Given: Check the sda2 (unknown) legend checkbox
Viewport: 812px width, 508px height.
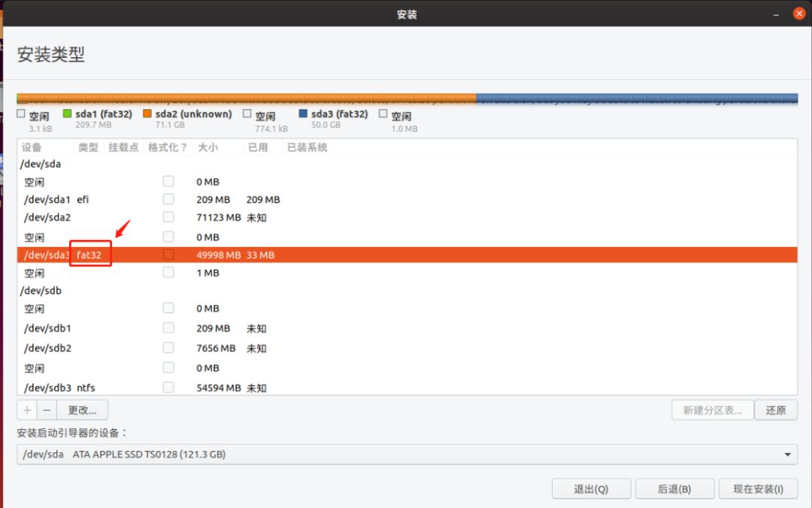Looking at the screenshot, I should click(148, 113).
